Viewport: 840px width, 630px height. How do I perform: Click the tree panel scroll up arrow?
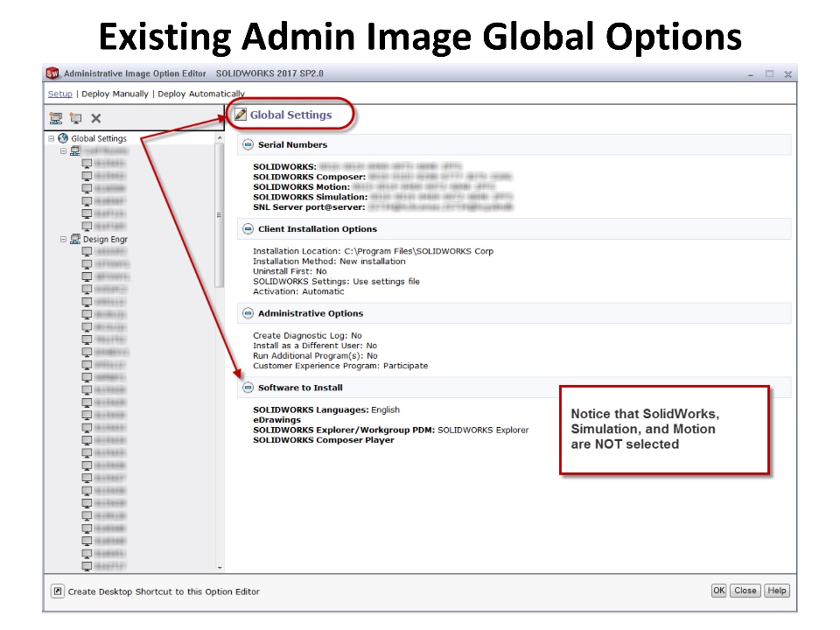tap(219, 138)
